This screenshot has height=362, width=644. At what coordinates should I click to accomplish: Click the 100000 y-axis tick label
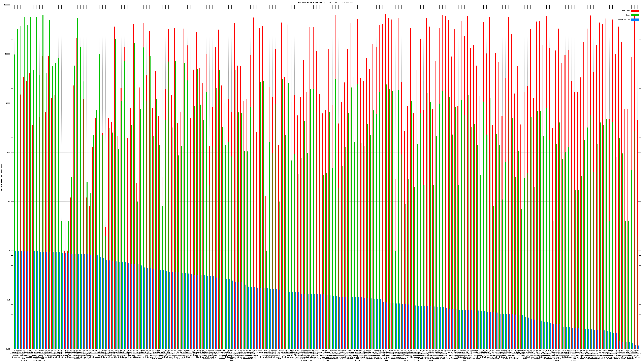(7, 5)
